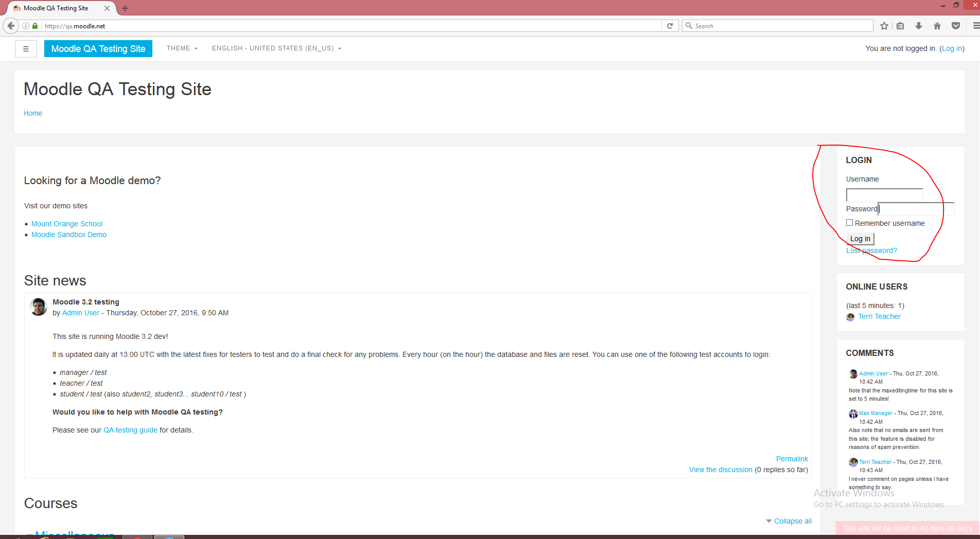Tick the Remember username checkbox
Viewport: 980px width, 539px height.
coord(849,223)
